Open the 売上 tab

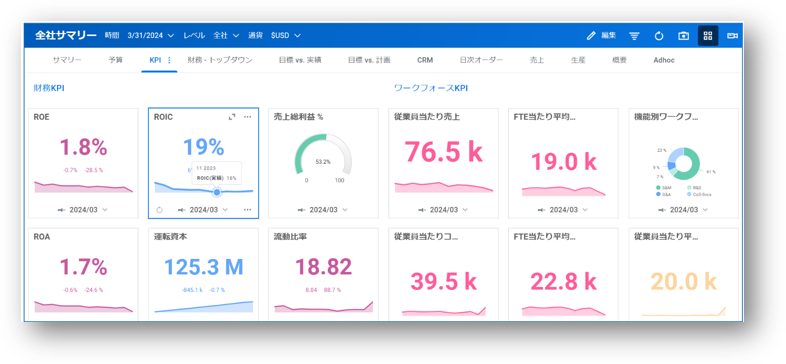point(537,60)
